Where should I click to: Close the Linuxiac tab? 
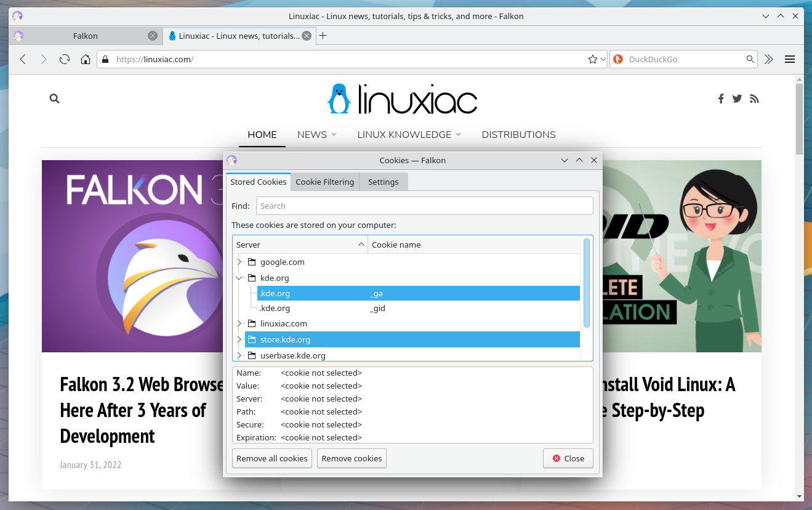pyautogui.click(x=307, y=36)
